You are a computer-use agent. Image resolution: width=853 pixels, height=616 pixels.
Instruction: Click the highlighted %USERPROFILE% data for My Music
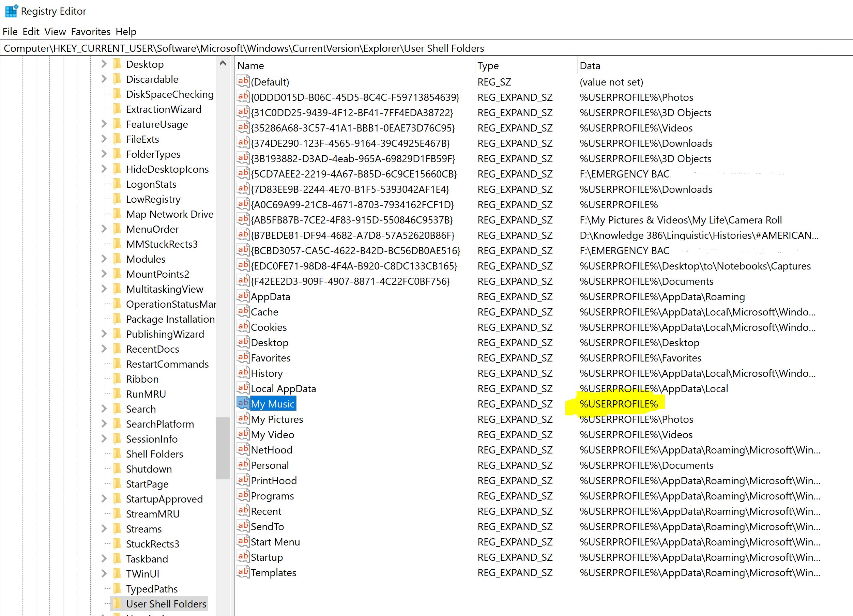pyautogui.click(x=619, y=404)
